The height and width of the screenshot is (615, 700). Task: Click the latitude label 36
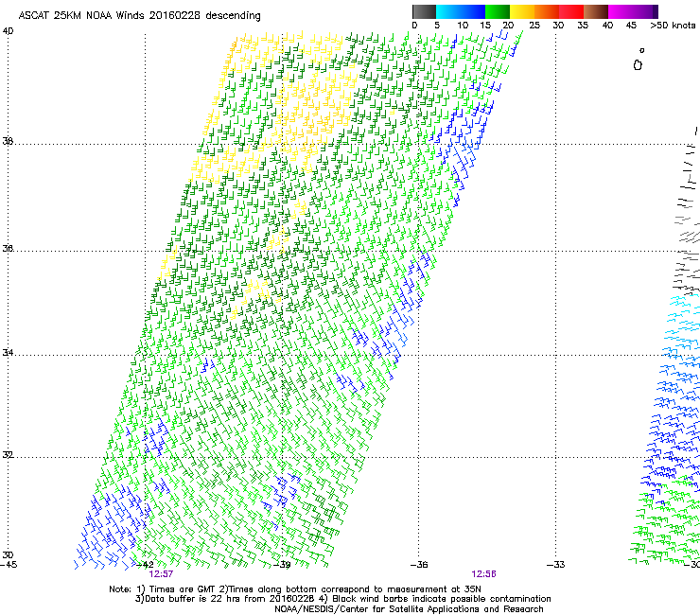click(8, 248)
